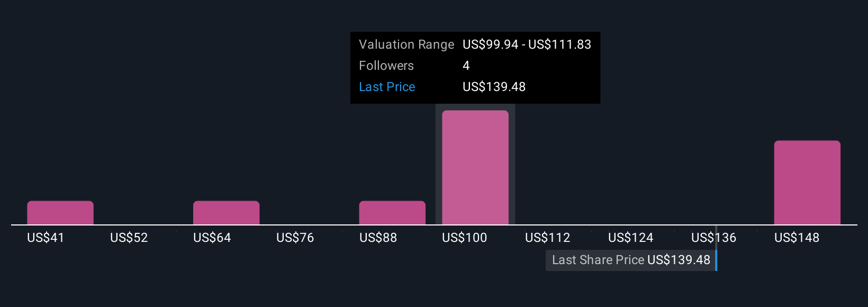Screen dimensions: 868x307
Task: Click the US$41 axis label
Action: click(x=46, y=238)
